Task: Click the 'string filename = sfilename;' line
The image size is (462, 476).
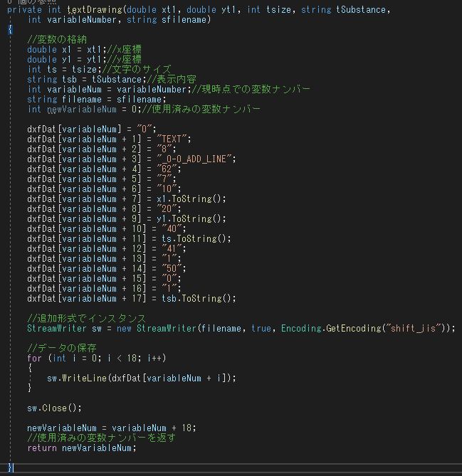Action: pos(97,100)
